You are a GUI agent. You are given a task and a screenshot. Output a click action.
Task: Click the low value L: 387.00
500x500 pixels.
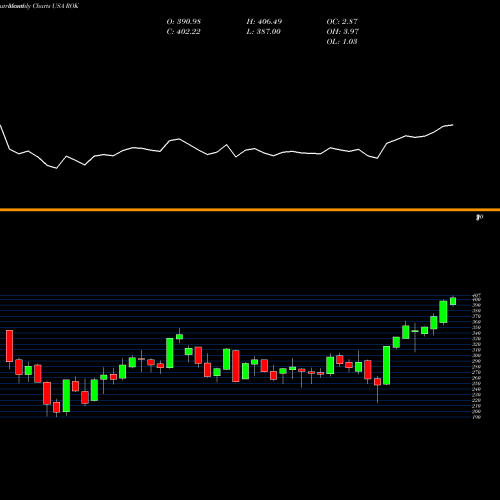pos(264,32)
